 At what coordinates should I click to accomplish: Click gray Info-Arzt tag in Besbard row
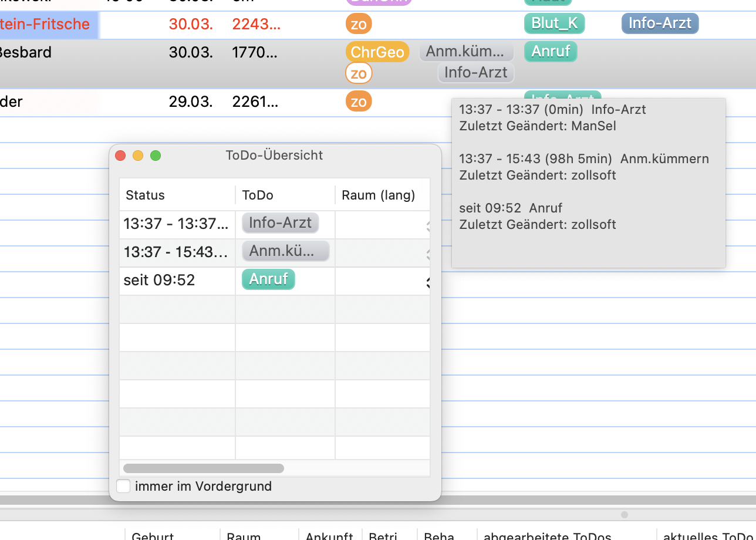click(476, 73)
